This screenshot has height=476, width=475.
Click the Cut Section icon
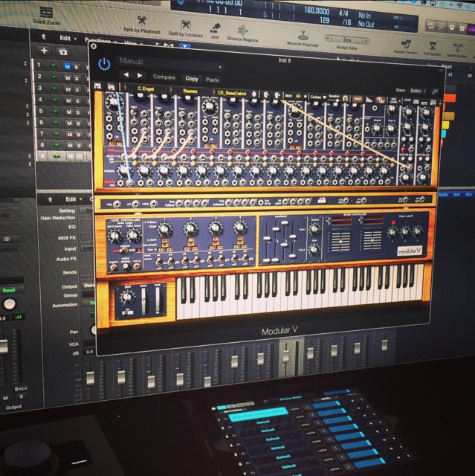coord(433,47)
